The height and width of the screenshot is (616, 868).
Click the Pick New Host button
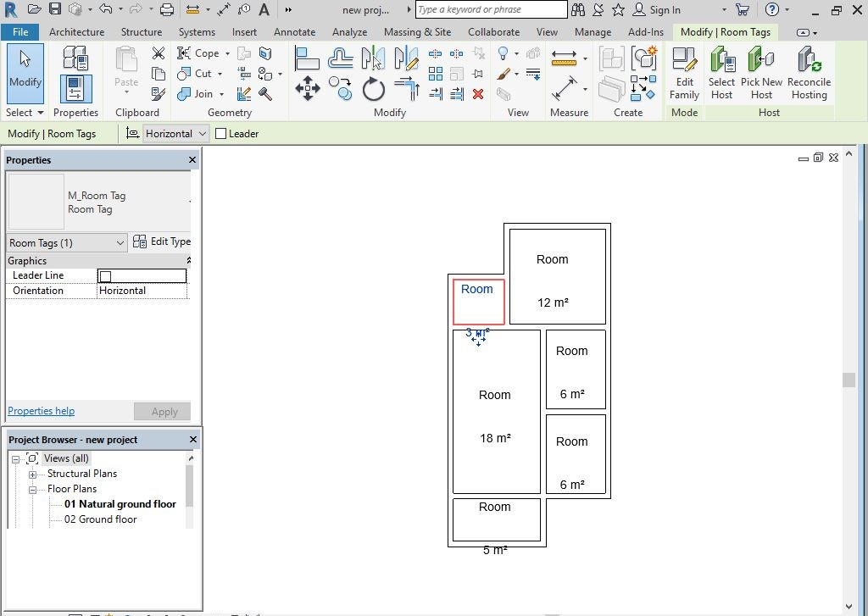coord(761,73)
